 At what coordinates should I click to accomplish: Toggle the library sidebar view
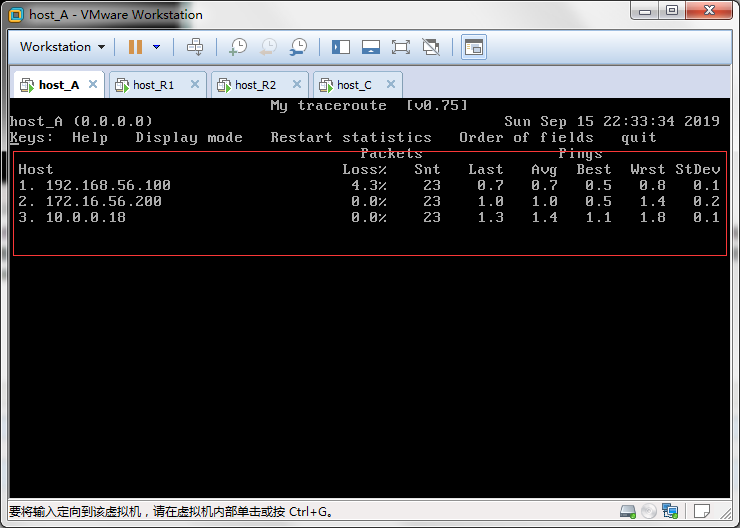coord(341,47)
